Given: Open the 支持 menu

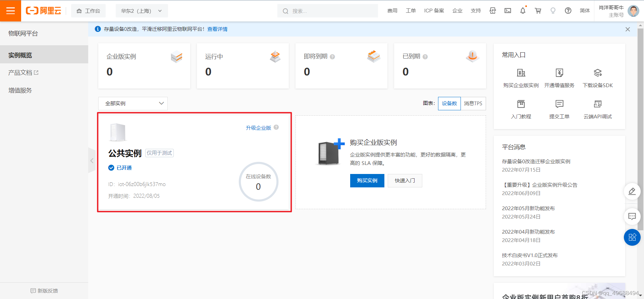Looking at the screenshot, I should coord(476,11).
